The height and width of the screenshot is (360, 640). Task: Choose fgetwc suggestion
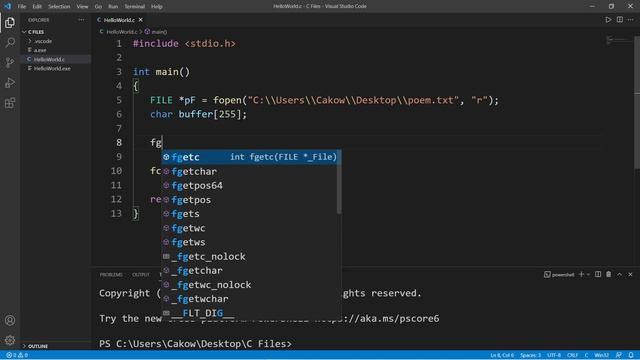pyautogui.click(x=249, y=228)
